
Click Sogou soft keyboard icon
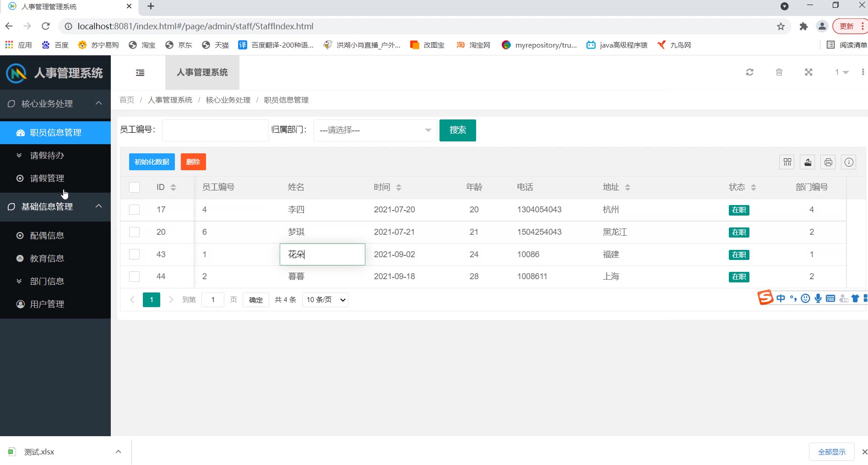(830, 298)
